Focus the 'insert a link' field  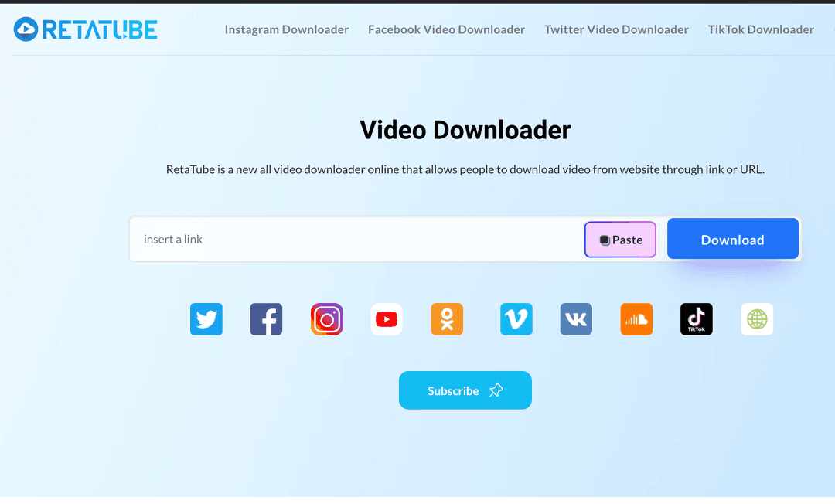[356, 240]
